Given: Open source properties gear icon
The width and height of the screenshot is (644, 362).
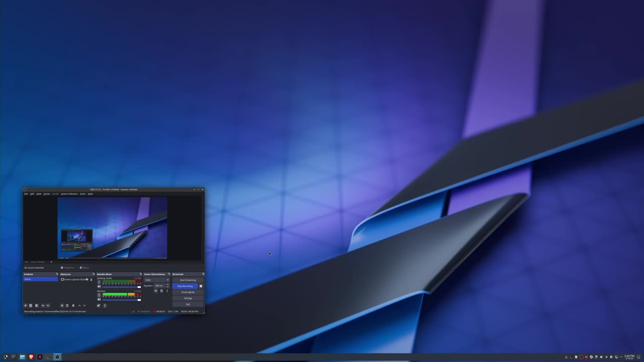Looking at the screenshot, I should [73, 306].
